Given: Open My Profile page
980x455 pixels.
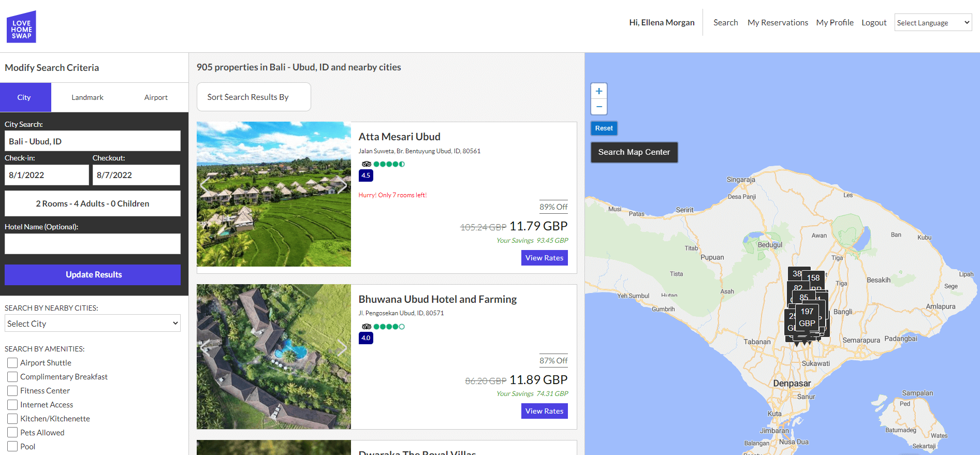Looking at the screenshot, I should pyautogui.click(x=835, y=22).
